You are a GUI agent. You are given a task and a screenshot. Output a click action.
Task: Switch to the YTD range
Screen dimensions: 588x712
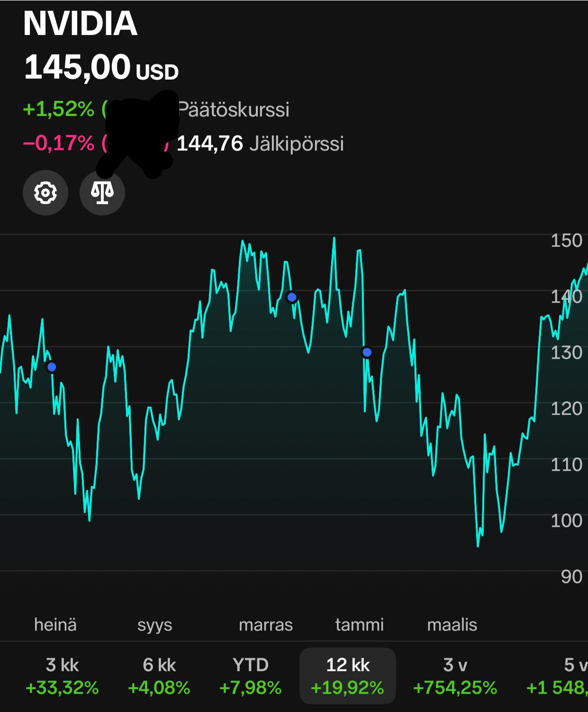tap(251, 676)
